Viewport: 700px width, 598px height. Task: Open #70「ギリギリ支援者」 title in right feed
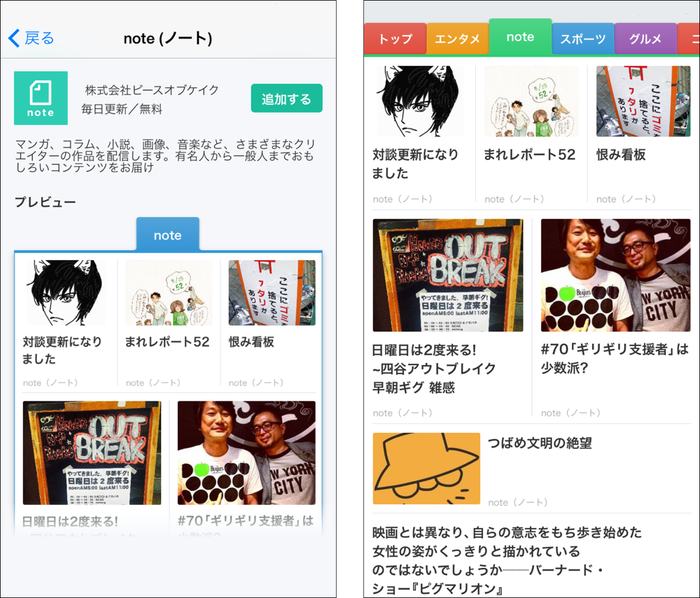click(615, 359)
